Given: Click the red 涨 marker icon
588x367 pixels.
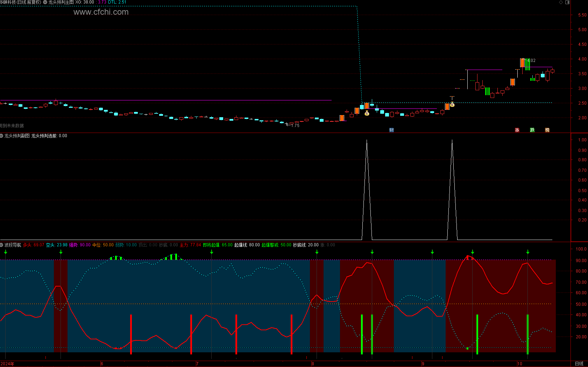Looking at the screenshot, I should coord(517,130).
